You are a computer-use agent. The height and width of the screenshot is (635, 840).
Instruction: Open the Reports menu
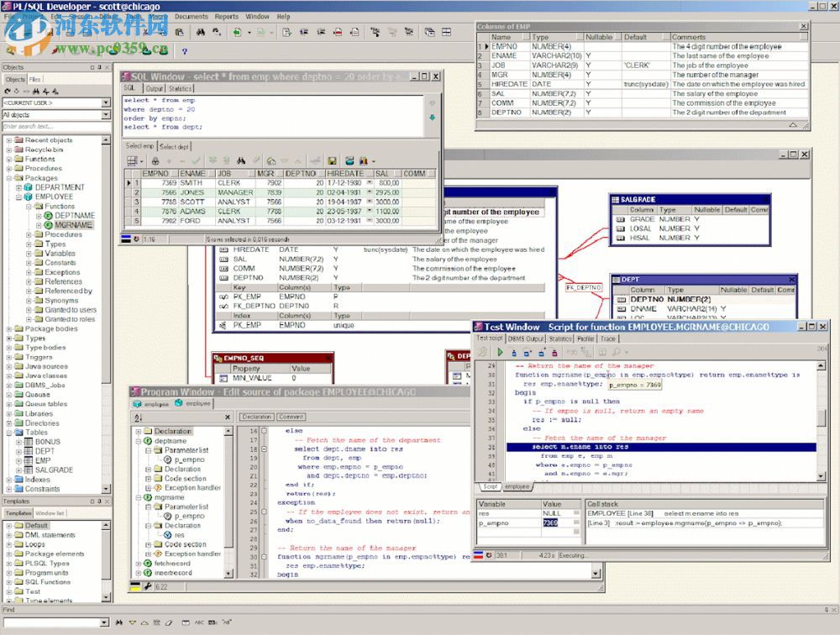(228, 15)
